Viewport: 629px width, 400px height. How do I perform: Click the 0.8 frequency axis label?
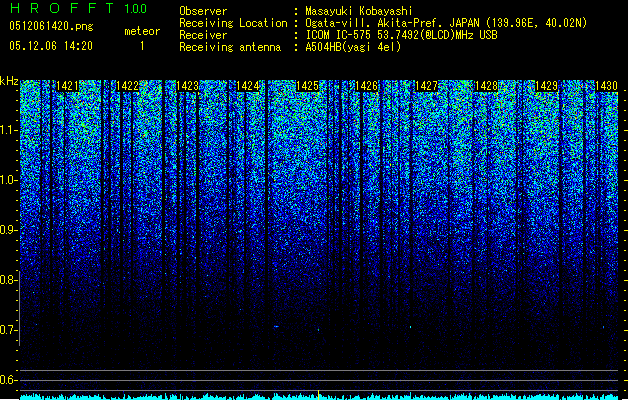point(9,280)
